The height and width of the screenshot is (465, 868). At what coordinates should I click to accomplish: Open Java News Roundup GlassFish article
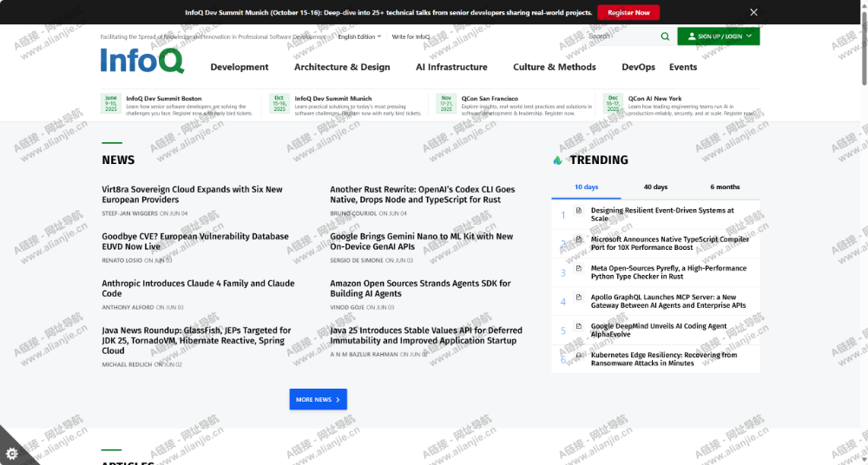(x=196, y=340)
